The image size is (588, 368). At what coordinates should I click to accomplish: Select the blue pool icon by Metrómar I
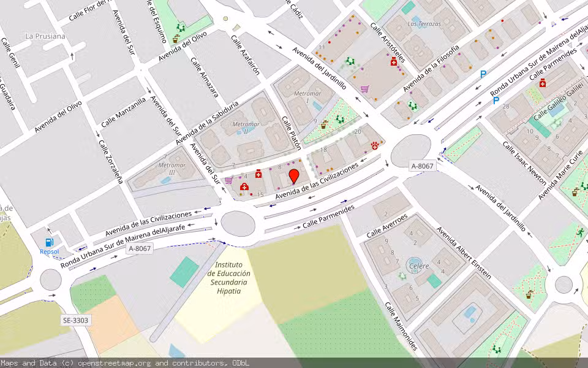tap(317, 107)
